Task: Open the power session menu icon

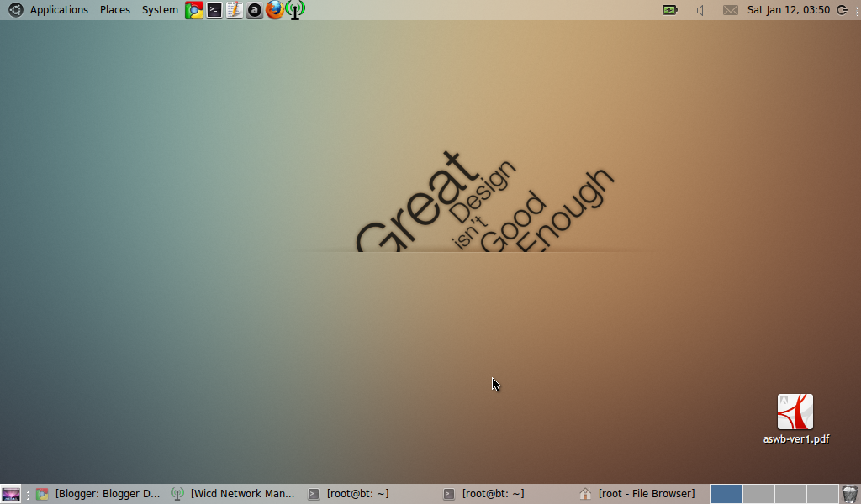Action: tap(843, 10)
